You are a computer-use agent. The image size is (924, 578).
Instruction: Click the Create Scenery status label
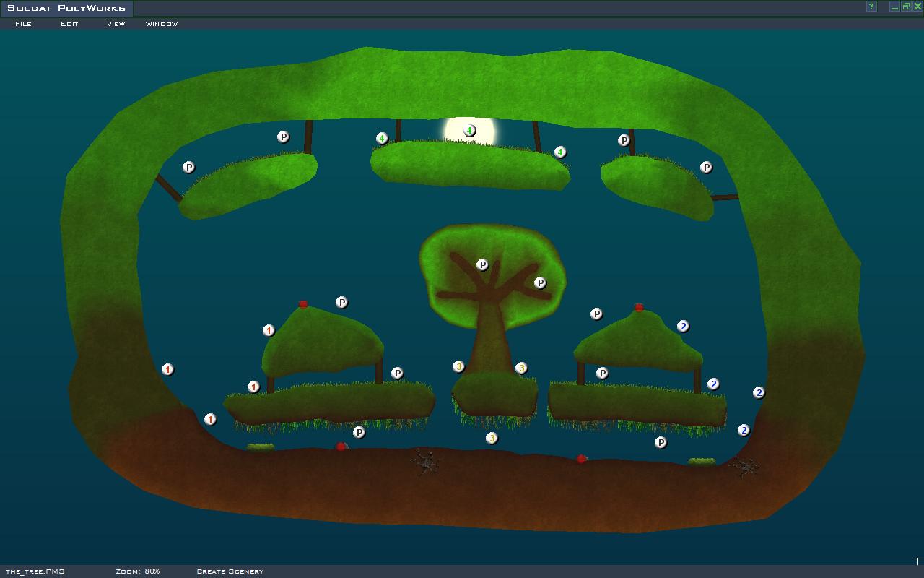point(230,571)
